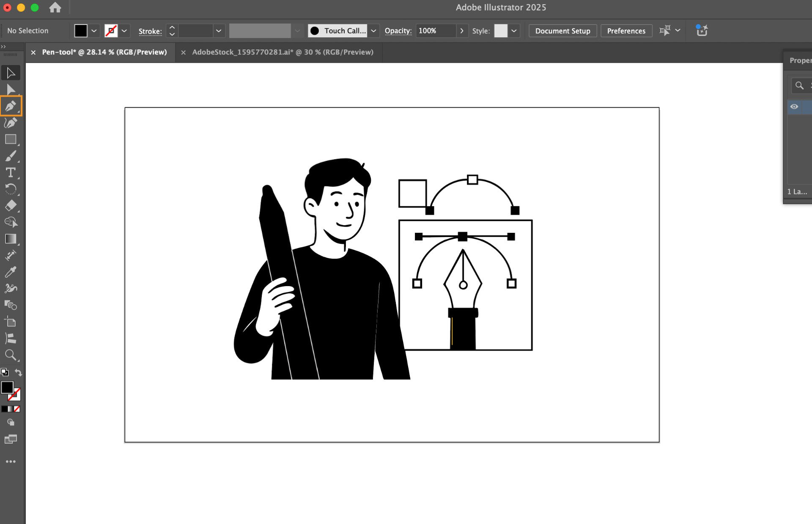The height and width of the screenshot is (524, 812).
Task: Pick the Type tool
Action: click(x=10, y=173)
